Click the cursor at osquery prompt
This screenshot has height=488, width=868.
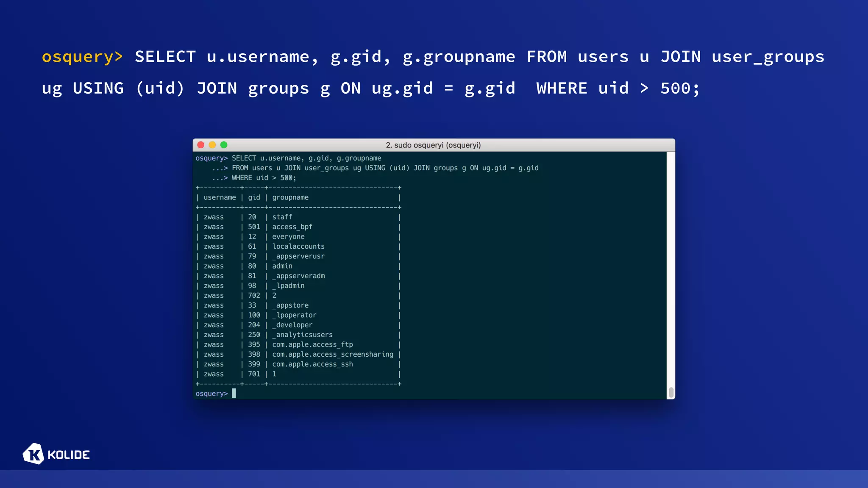[234, 394]
